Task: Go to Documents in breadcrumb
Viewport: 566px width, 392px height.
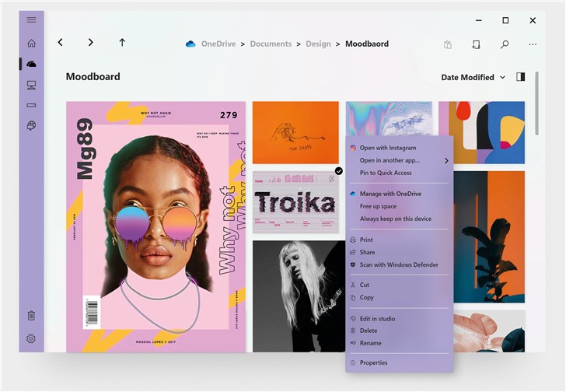Action: point(271,44)
